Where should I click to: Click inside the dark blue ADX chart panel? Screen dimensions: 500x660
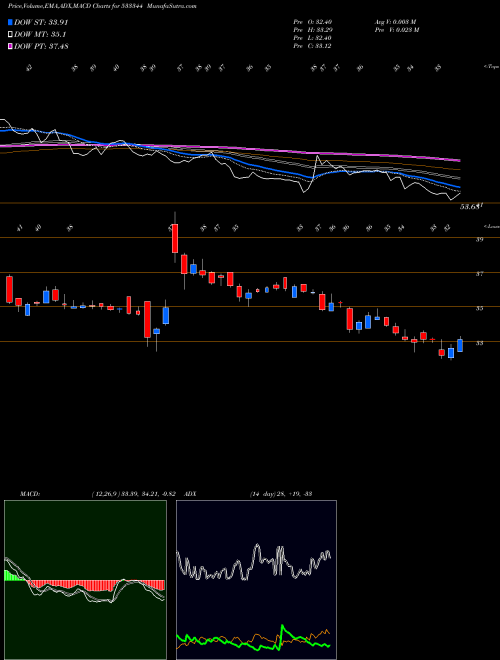[x=256, y=580]
